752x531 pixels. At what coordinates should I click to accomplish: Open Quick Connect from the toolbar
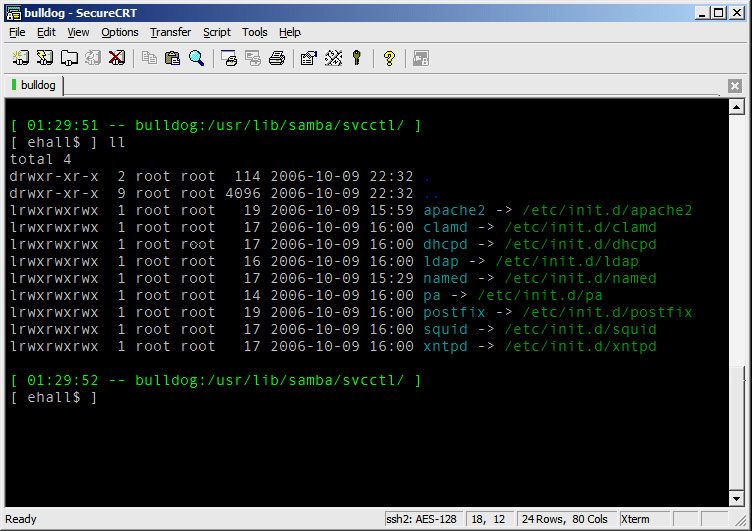(x=44, y=58)
